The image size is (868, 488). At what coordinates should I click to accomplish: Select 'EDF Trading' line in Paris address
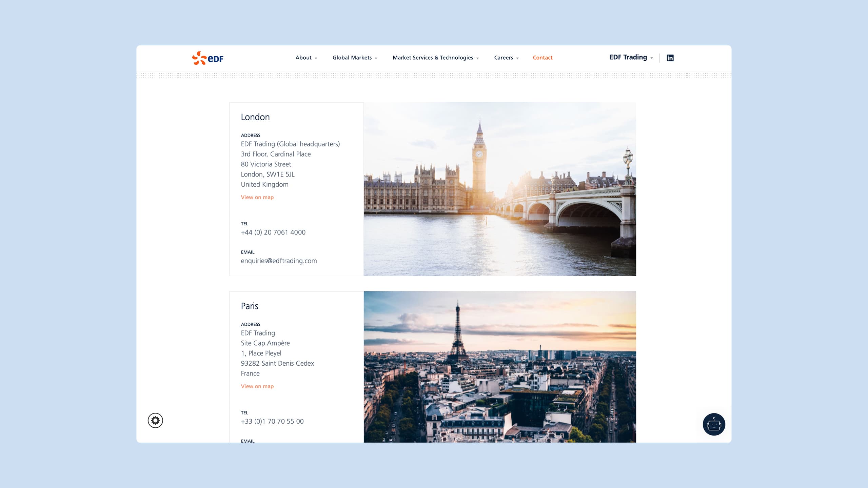click(x=258, y=333)
